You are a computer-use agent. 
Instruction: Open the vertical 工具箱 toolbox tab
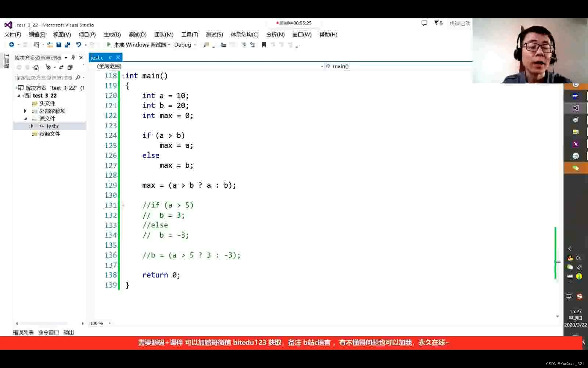pos(7,61)
